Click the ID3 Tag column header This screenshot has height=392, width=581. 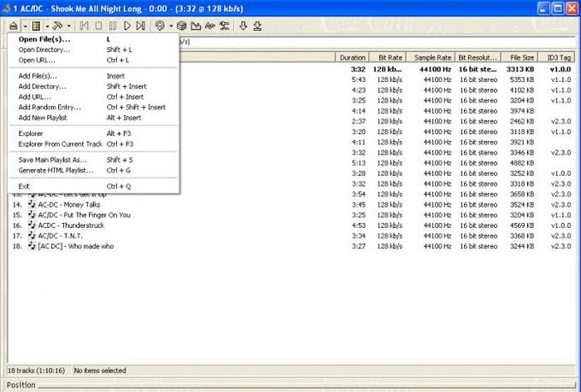pyautogui.click(x=556, y=57)
